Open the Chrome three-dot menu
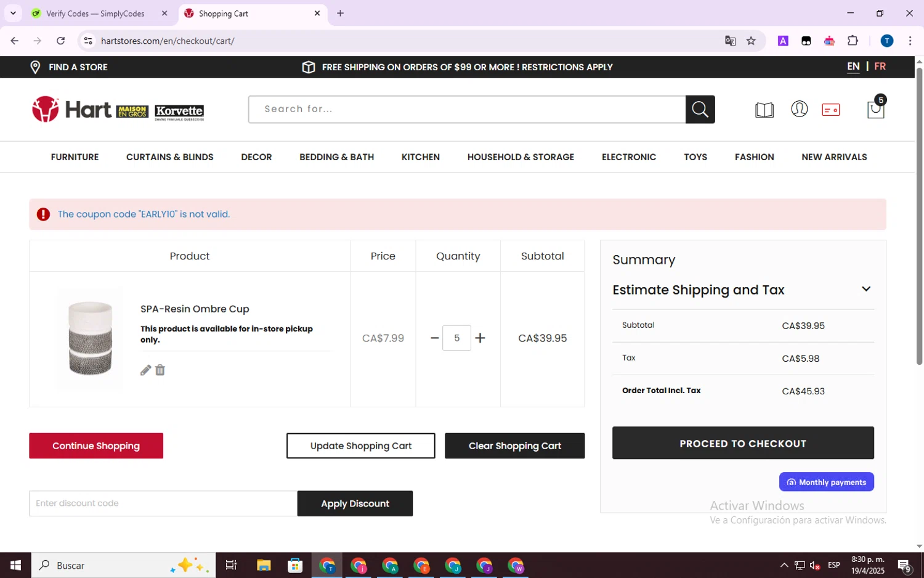The height and width of the screenshot is (578, 924). pos(910,41)
